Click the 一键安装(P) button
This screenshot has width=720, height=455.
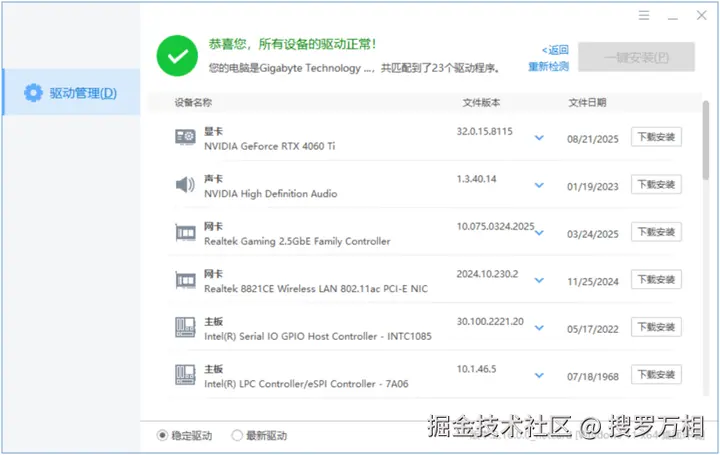click(636, 57)
